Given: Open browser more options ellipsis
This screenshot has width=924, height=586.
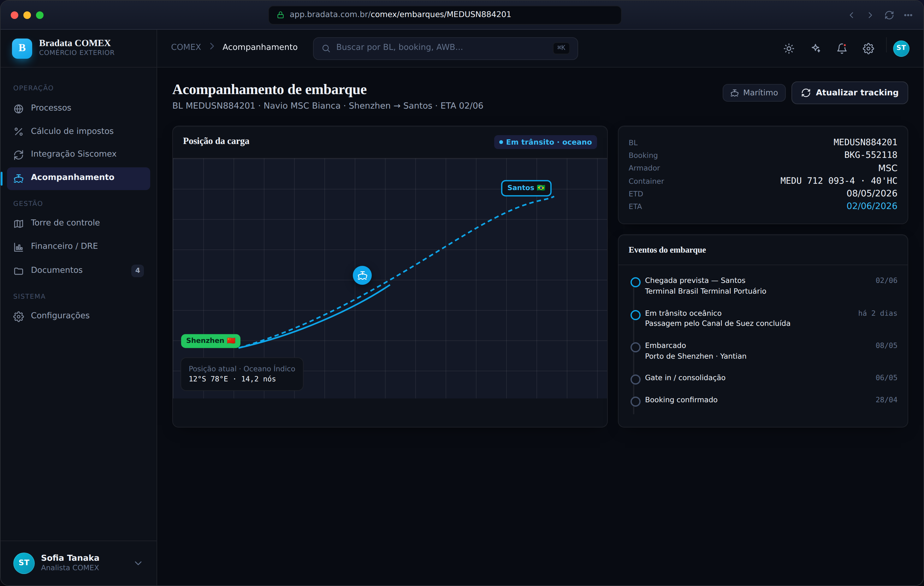Looking at the screenshot, I should coord(908,15).
